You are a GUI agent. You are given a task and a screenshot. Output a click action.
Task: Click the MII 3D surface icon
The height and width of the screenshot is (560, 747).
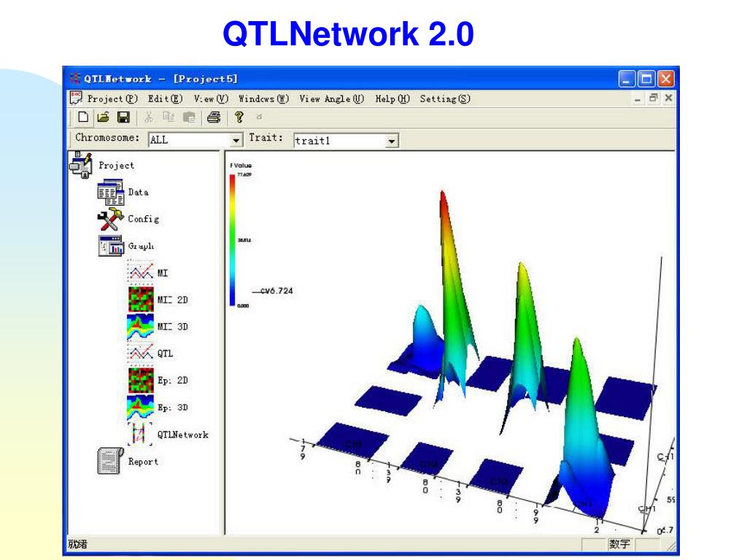click(x=141, y=327)
